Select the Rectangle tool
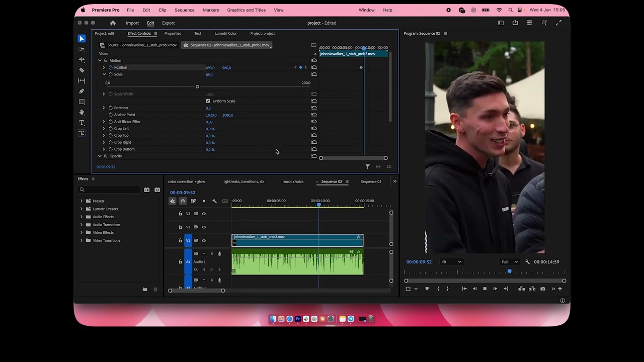The image size is (644, 362). [82, 102]
